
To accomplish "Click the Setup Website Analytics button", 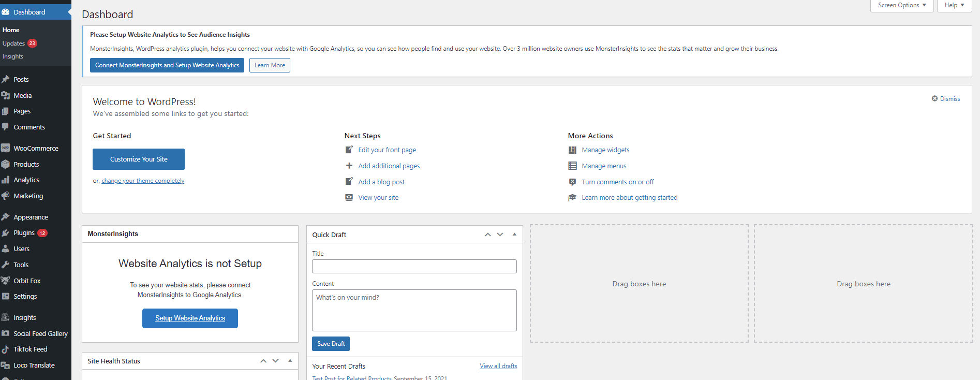I will pos(190,318).
